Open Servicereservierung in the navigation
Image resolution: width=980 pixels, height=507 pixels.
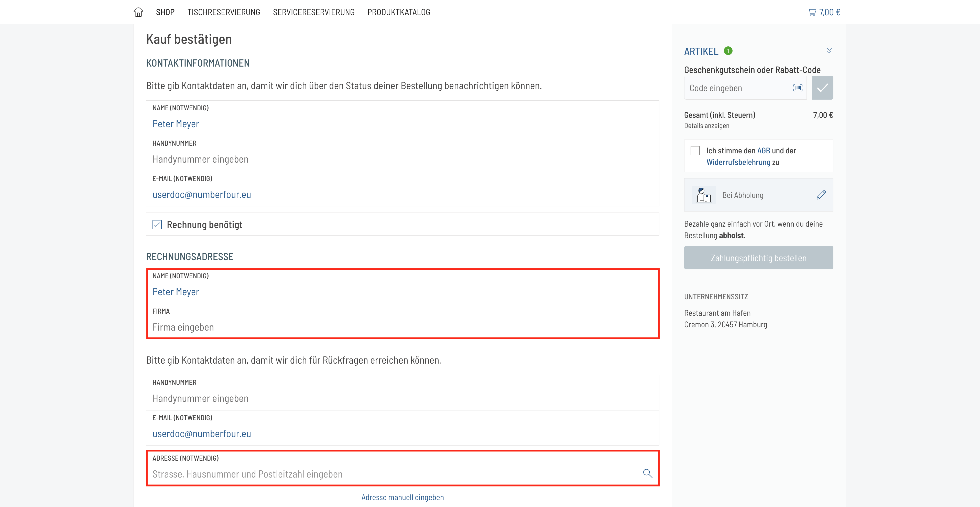pyautogui.click(x=314, y=12)
